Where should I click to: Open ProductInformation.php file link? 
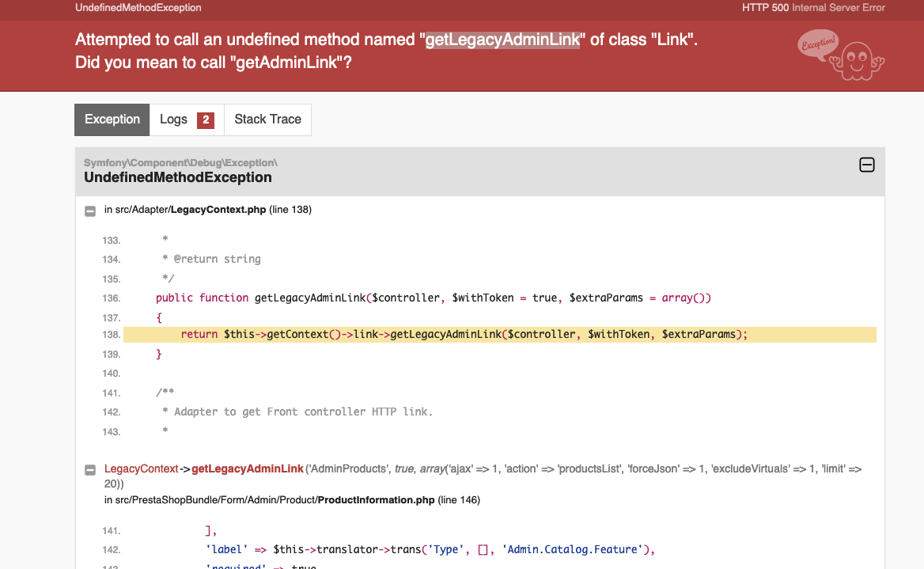[x=376, y=500]
